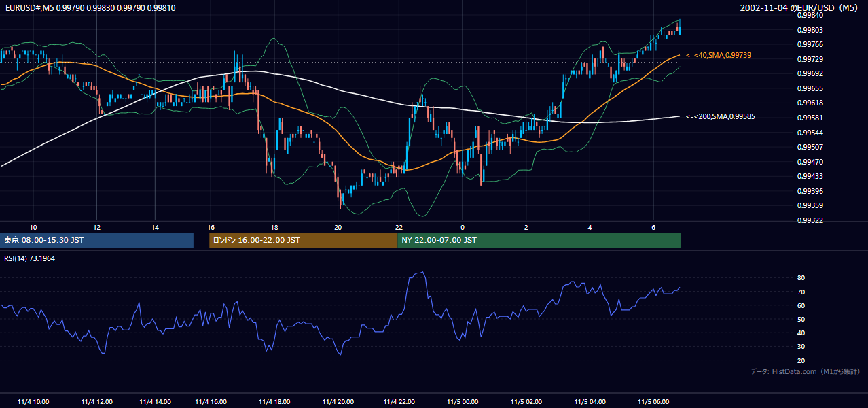Image resolution: width=868 pixels, height=408 pixels.
Task: Select the 40 SMA label reading 0.99739
Action: [x=719, y=55]
